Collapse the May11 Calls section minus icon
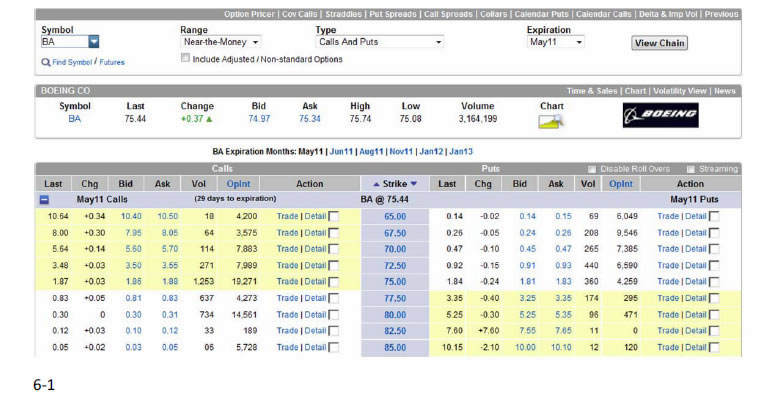 pyautogui.click(x=44, y=200)
